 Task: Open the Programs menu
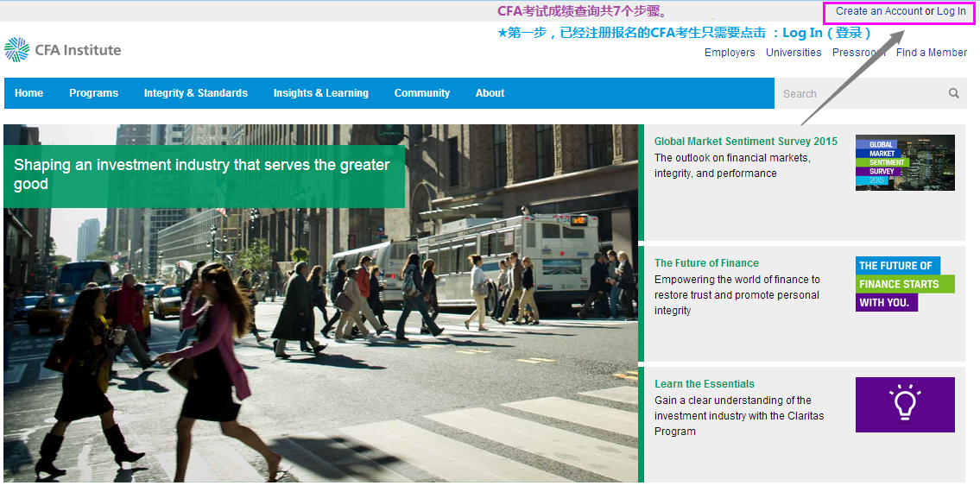click(93, 93)
